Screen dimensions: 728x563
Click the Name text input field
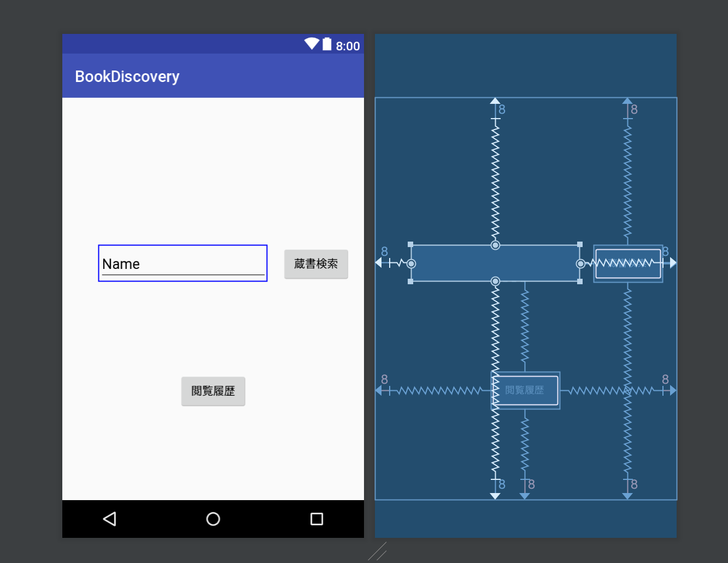(183, 263)
